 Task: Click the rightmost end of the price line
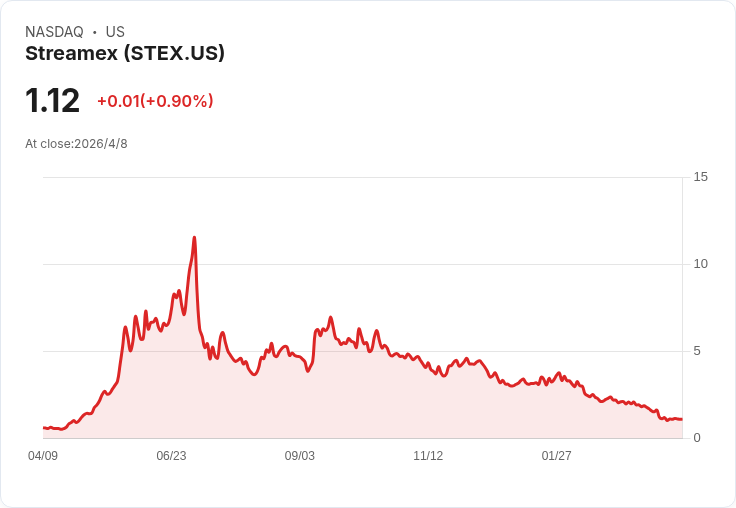coord(682,419)
